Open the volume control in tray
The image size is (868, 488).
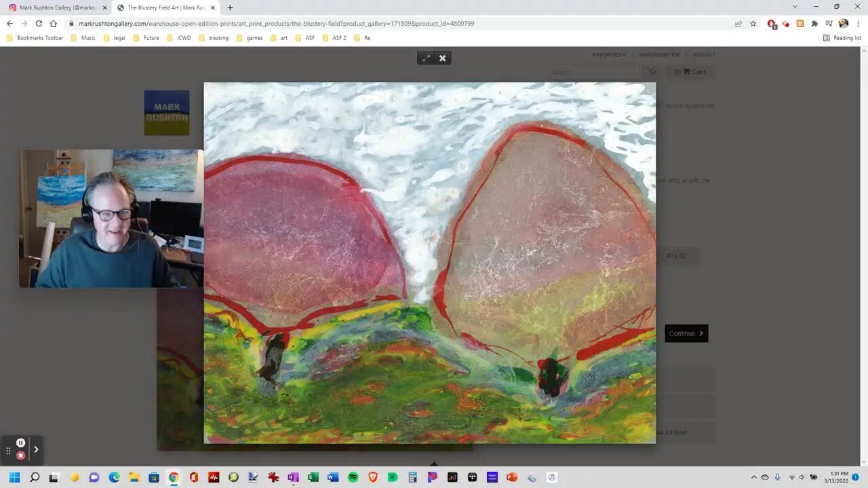pyautogui.click(x=802, y=477)
